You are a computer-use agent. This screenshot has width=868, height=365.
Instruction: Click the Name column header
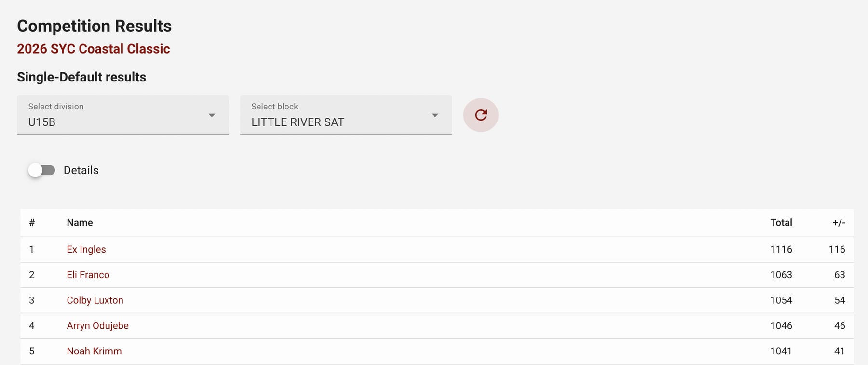pyautogui.click(x=80, y=223)
